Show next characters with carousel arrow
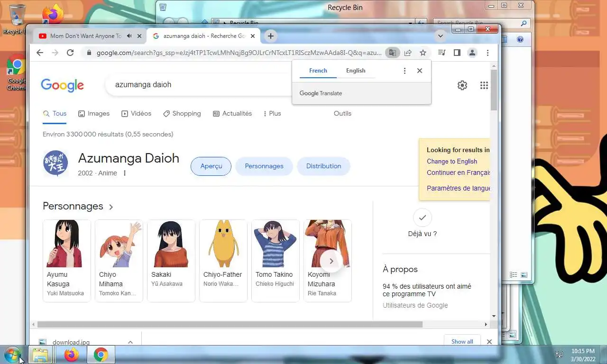The width and height of the screenshot is (607, 364). (331, 261)
